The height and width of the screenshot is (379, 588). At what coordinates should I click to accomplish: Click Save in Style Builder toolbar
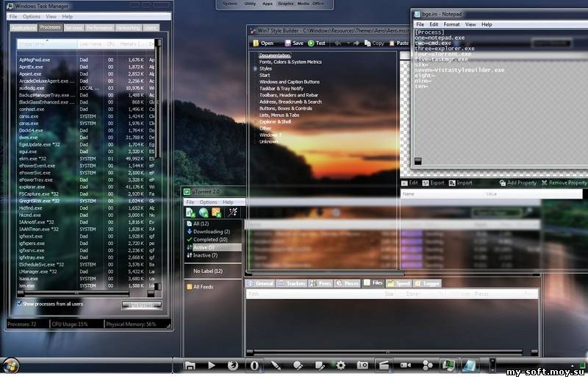click(294, 43)
